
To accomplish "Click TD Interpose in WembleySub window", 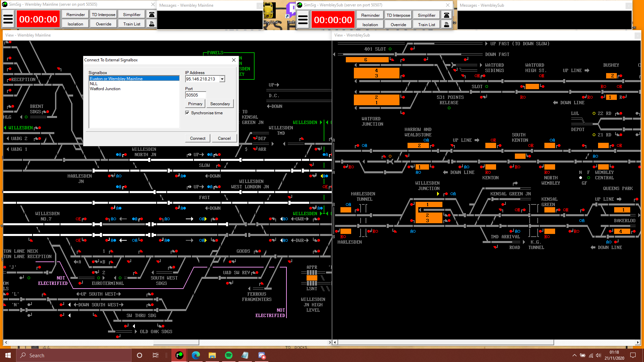I will (x=398, y=15).
